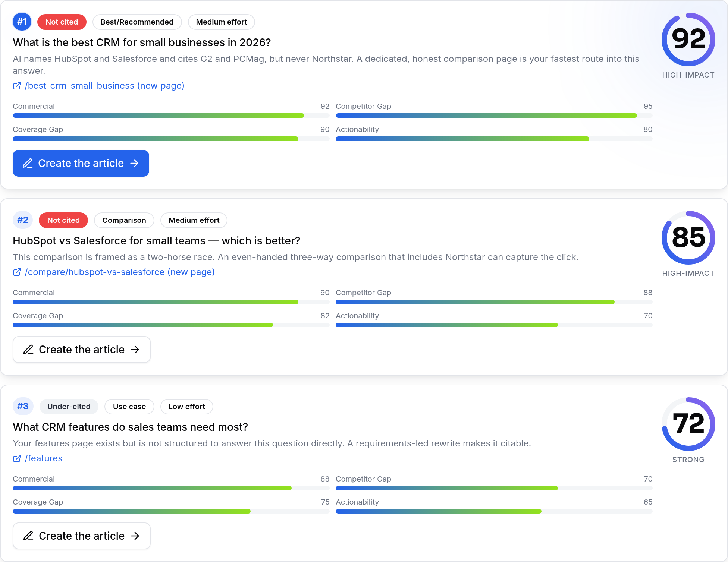Click the arrow icon in card #2's Create the article button
The height and width of the screenshot is (562, 728).
tap(135, 350)
